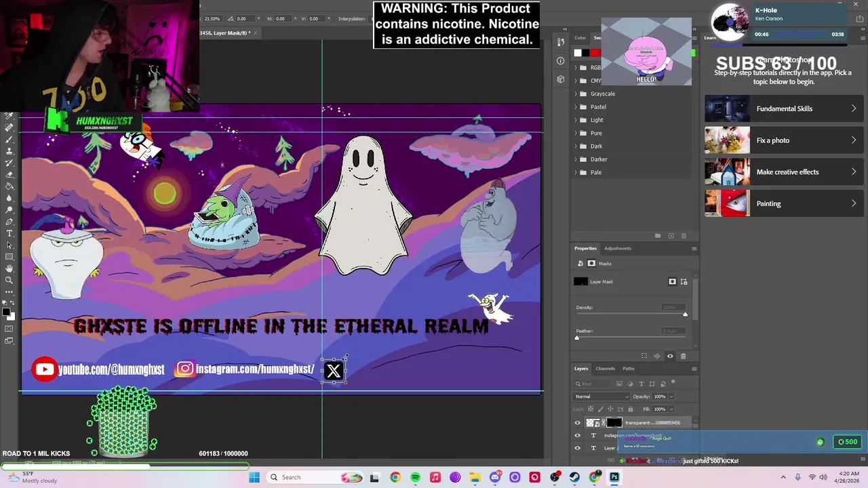This screenshot has height=488, width=868.
Task: Filter layers by type layers icon
Action: [x=641, y=384]
